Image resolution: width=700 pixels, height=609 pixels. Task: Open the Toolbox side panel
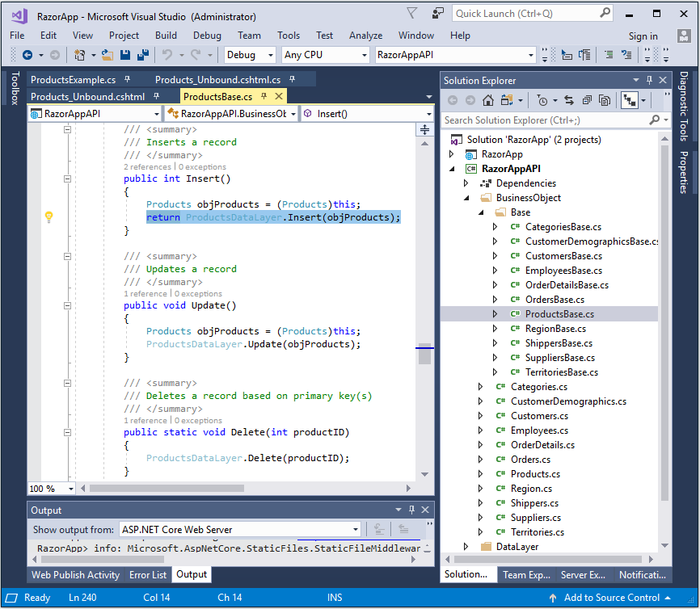(15, 88)
